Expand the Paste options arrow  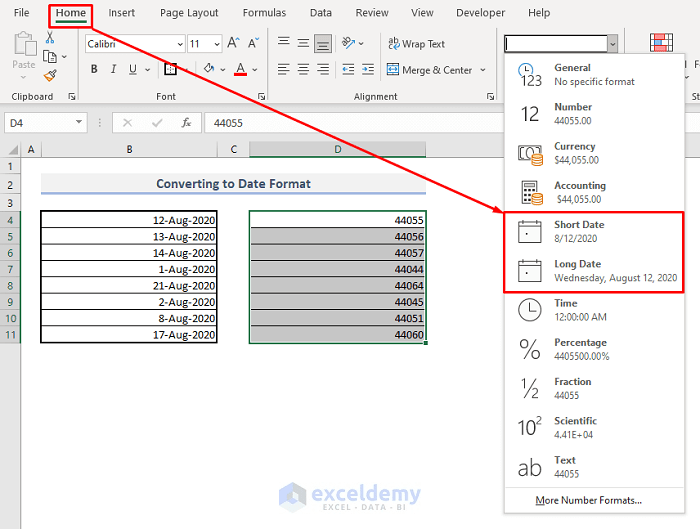click(x=24, y=77)
